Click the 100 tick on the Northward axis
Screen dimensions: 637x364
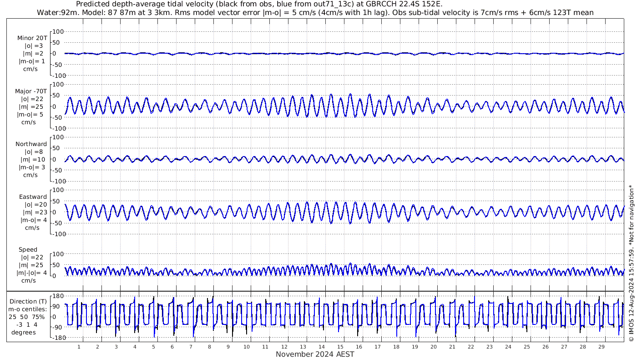pyautogui.click(x=58, y=137)
